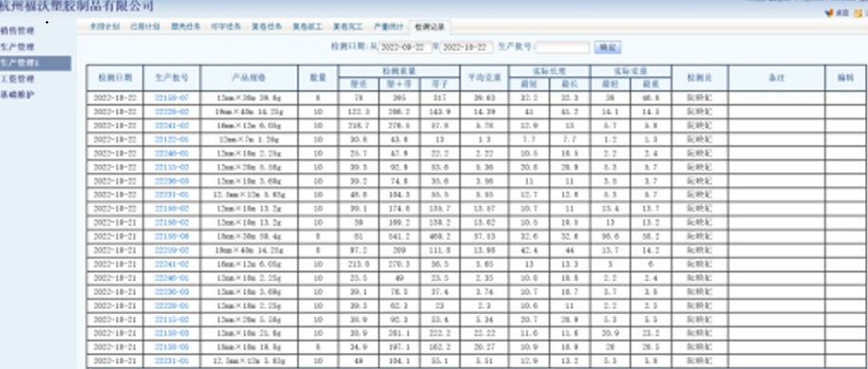This screenshot has height=369, width=868.
Task: Click the 检测日期 column header
Action: pos(115,78)
